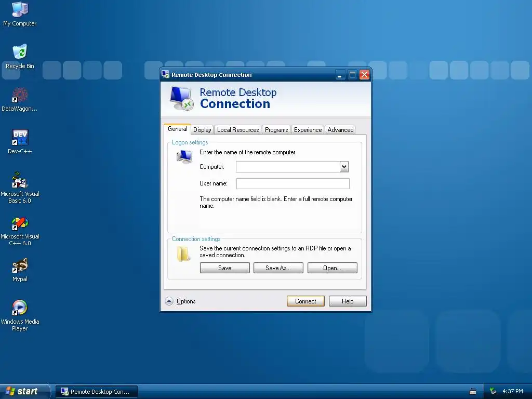This screenshot has width=532, height=399.
Task: Select the Windows Media Player shortcut
Action: 20,315
